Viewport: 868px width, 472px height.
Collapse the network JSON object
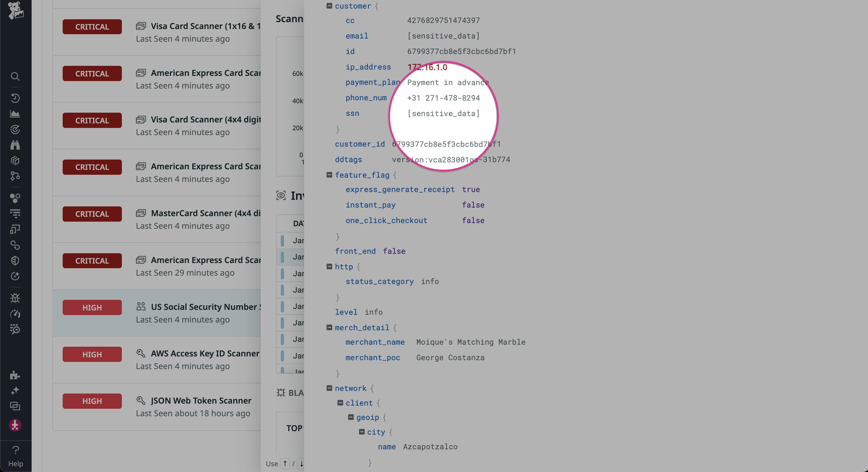click(329, 388)
